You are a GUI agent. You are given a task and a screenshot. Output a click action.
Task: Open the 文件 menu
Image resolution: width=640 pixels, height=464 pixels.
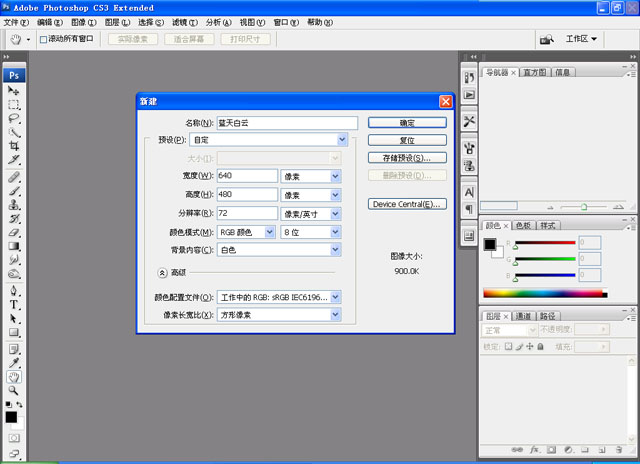pos(16,22)
